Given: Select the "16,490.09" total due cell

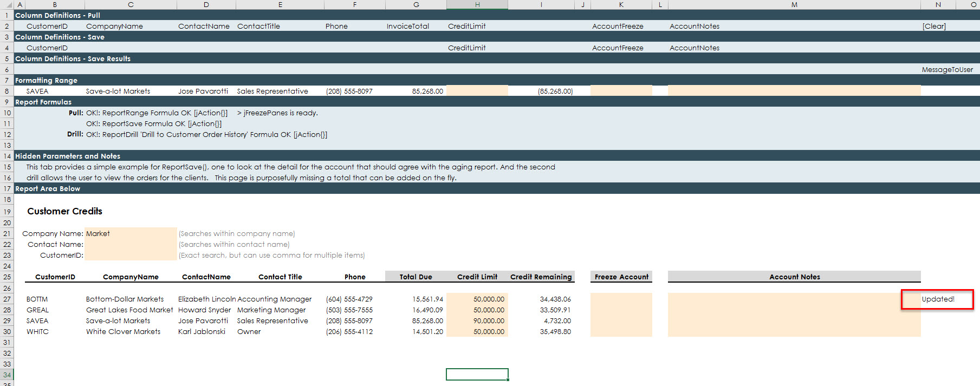Looking at the screenshot, I should [427, 310].
